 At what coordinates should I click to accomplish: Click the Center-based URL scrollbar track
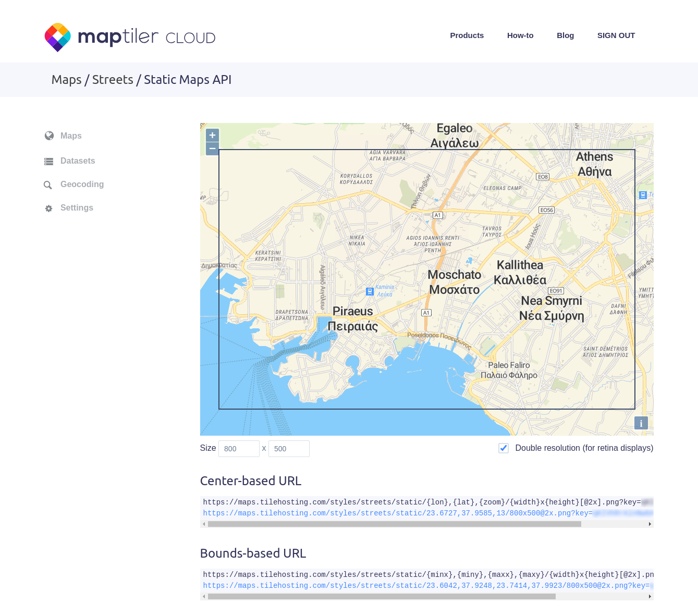click(615, 524)
